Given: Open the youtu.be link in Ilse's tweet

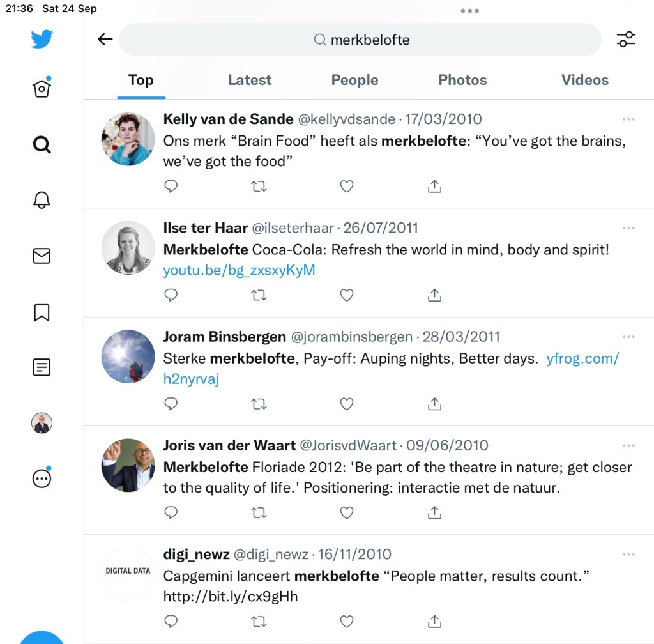Looking at the screenshot, I should click(239, 270).
